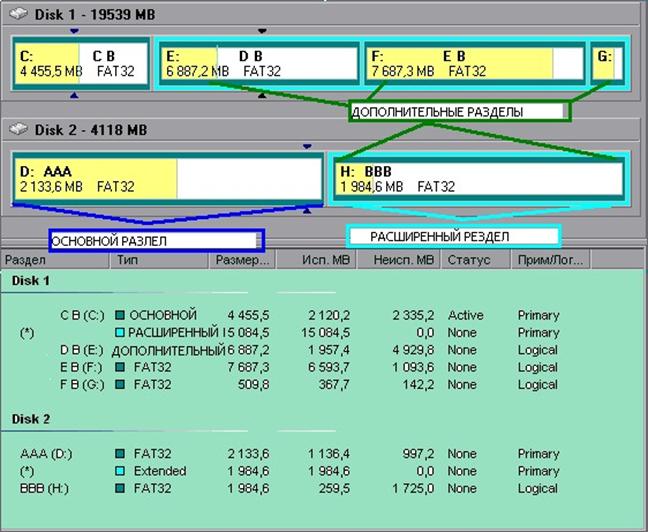The height and width of the screenshot is (532, 648).
Task: Click unused value '4 929,8'
Action: 413,350
